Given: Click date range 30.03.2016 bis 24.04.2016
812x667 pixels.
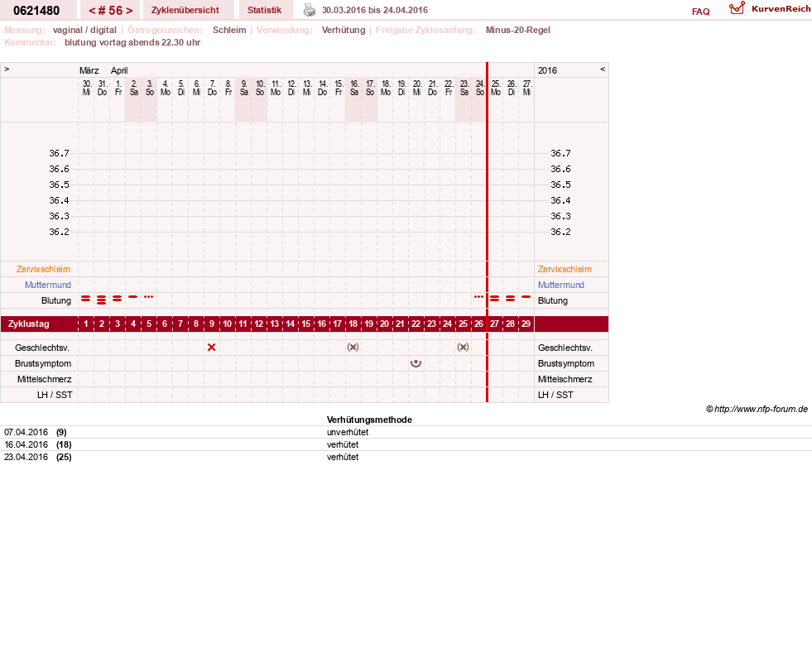Looking at the screenshot, I should click(x=375, y=11).
